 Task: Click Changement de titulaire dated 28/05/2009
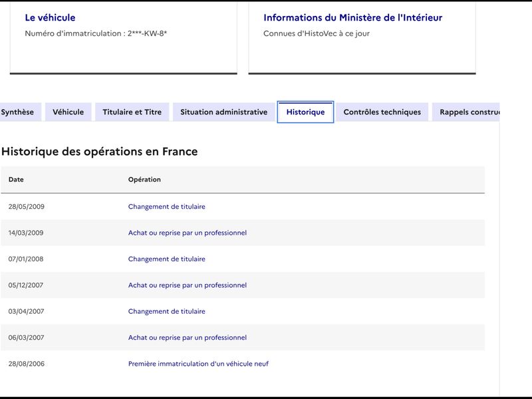(167, 207)
